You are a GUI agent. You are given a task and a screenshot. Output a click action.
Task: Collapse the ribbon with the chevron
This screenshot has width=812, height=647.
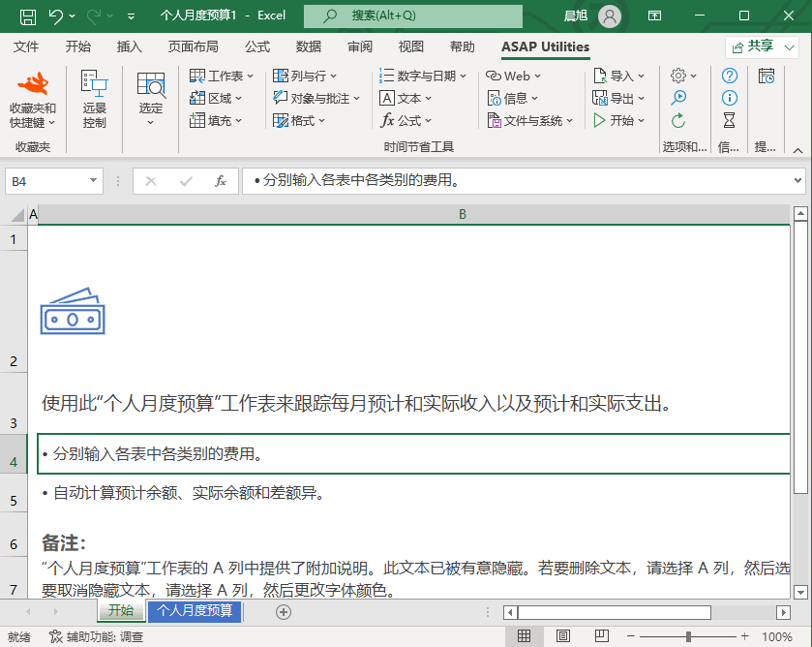[798, 150]
